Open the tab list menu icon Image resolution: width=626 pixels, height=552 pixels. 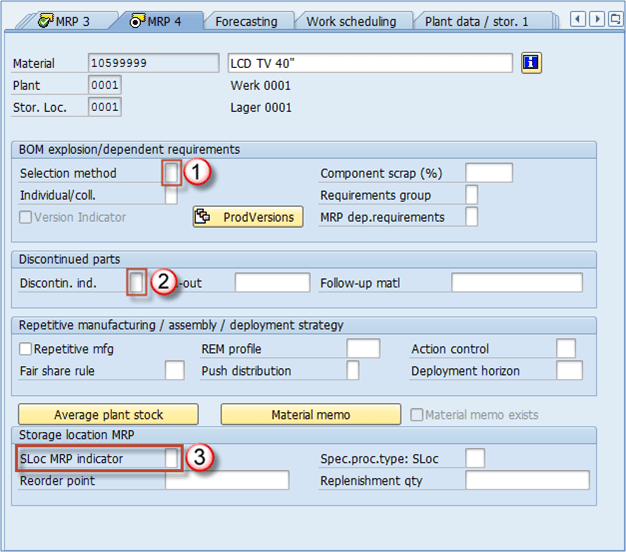[614, 19]
